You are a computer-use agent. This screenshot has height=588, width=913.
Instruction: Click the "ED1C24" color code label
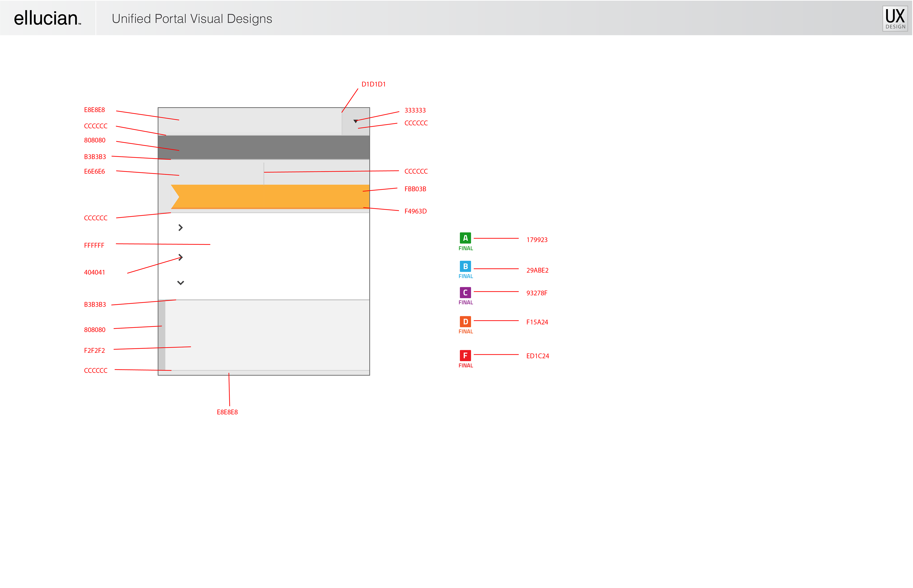coord(537,356)
